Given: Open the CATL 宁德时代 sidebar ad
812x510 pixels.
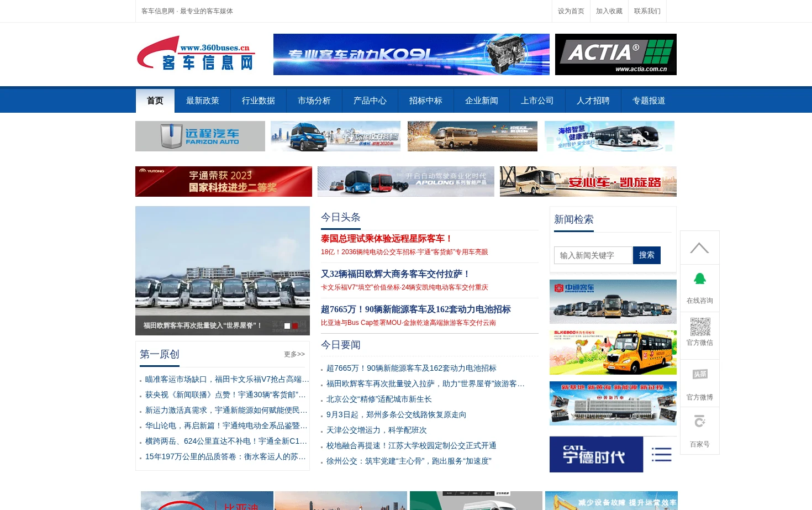Looking at the screenshot, I should (x=613, y=454).
